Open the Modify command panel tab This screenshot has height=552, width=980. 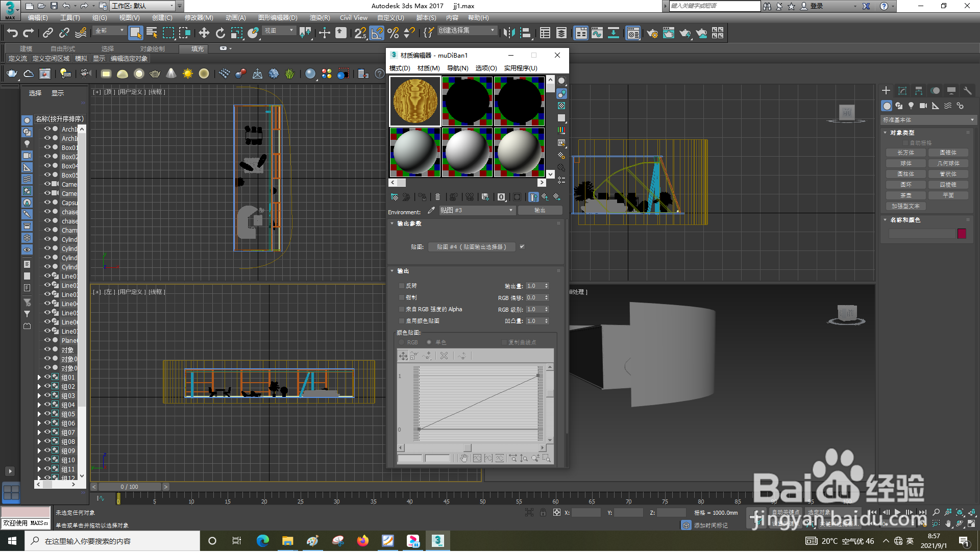902,91
